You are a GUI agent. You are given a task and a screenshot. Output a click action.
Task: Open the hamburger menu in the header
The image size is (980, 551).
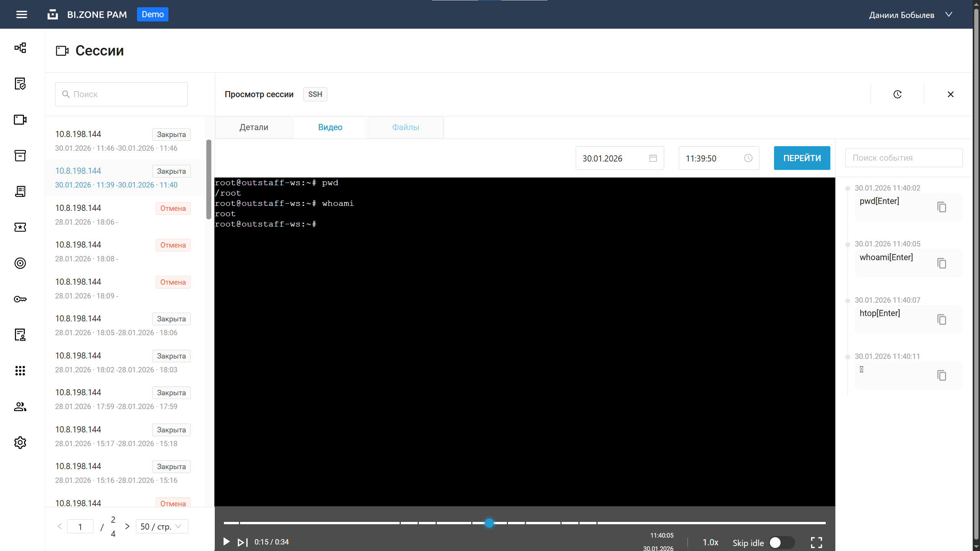point(21,15)
